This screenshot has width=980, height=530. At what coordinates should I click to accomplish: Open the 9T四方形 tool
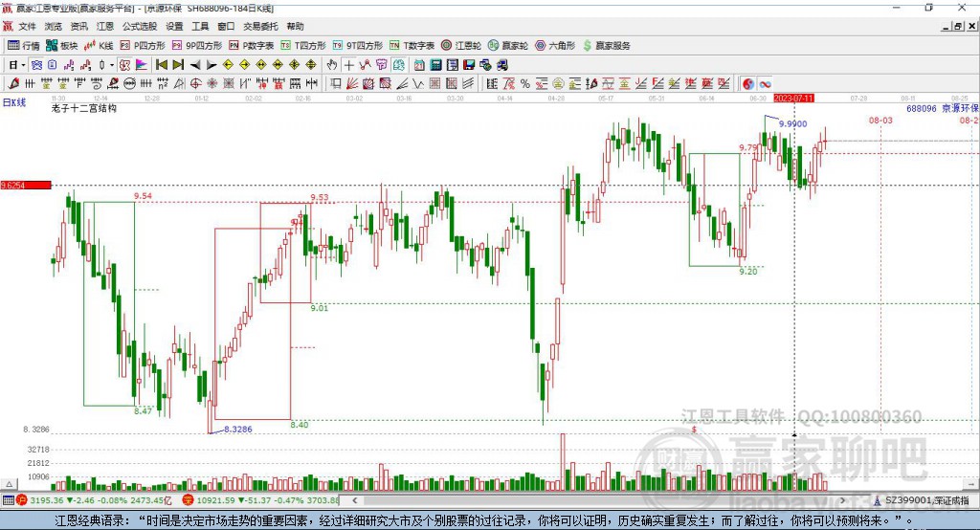point(358,46)
